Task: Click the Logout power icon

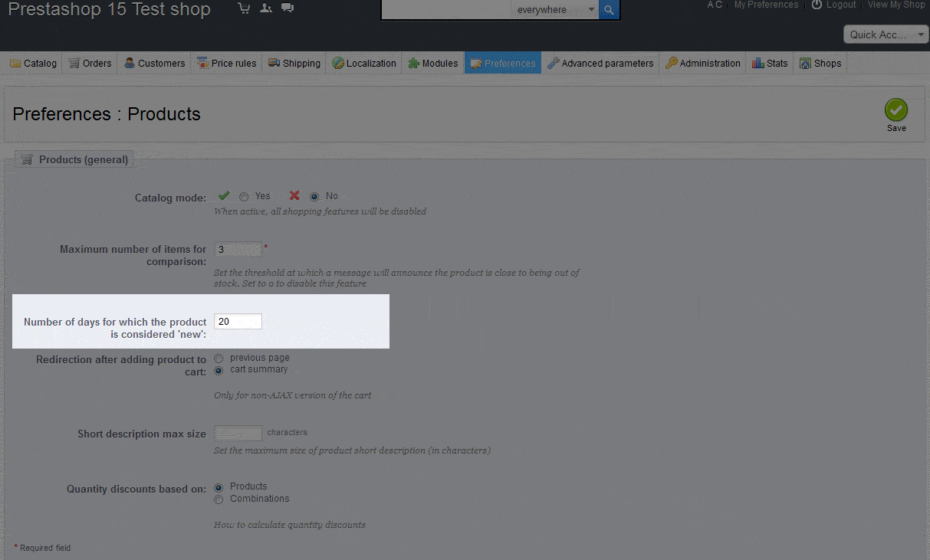Action: click(x=817, y=5)
